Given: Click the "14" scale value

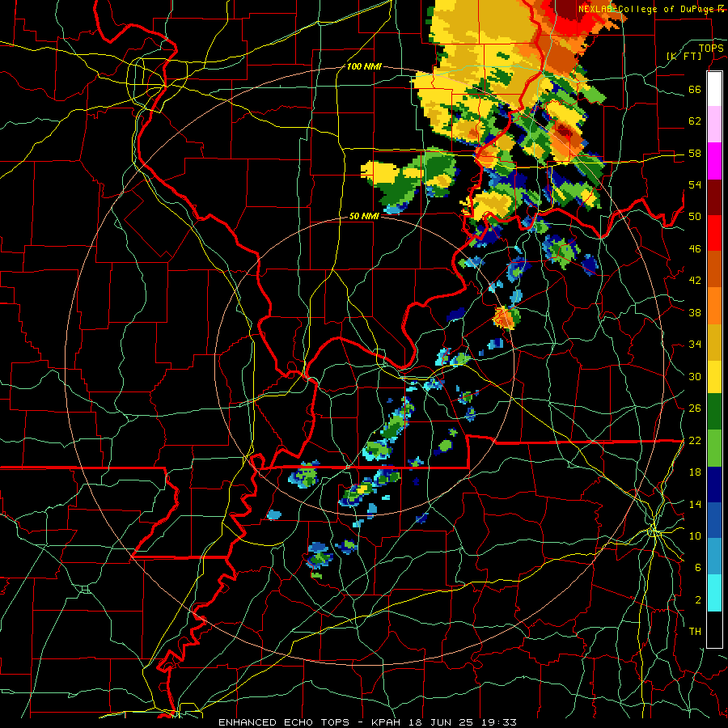Looking at the screenshot, I should tap(695, 504).
